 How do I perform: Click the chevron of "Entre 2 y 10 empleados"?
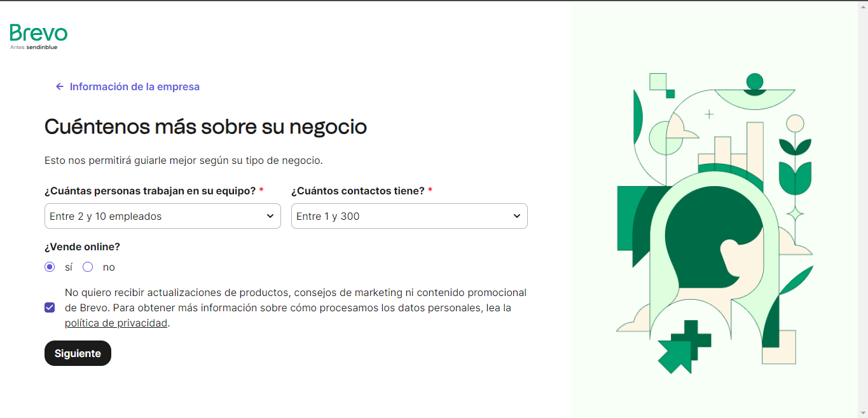(x=270, y=216)
